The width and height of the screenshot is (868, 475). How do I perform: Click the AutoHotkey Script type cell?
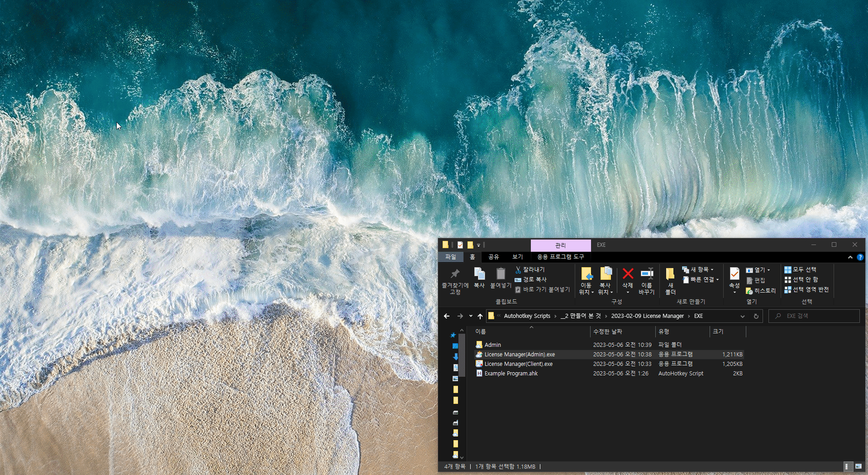[x=681, y=374]
